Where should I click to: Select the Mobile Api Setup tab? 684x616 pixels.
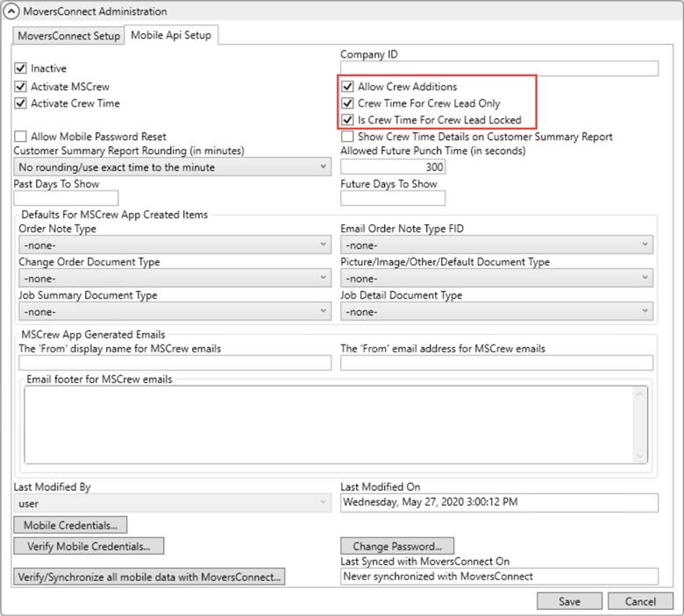171,36
